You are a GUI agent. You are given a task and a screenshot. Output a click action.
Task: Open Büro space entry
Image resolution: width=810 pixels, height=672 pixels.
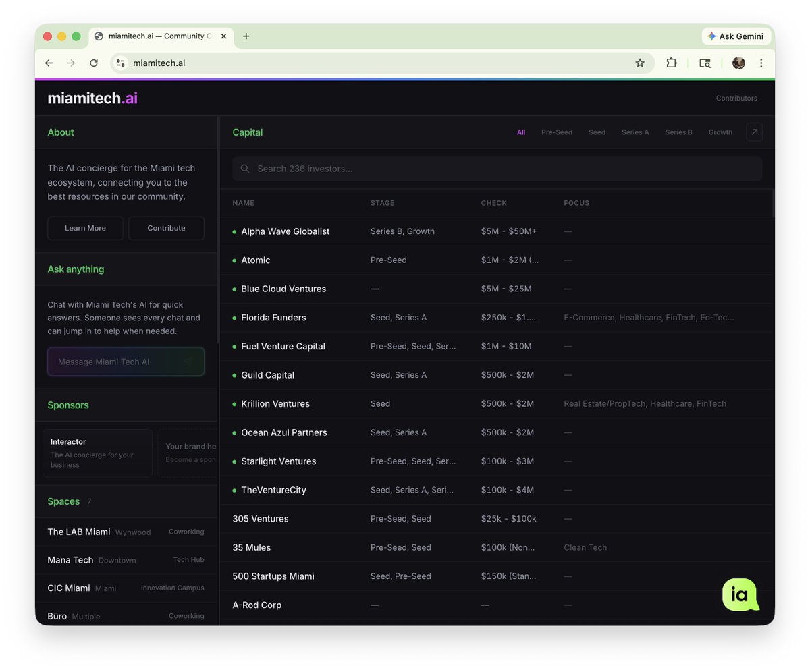[126, 615]
